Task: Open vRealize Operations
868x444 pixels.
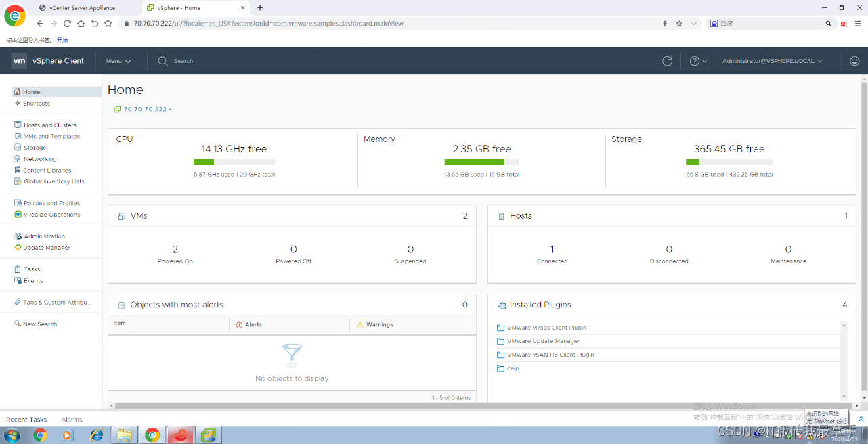Action: click(51, 215)
